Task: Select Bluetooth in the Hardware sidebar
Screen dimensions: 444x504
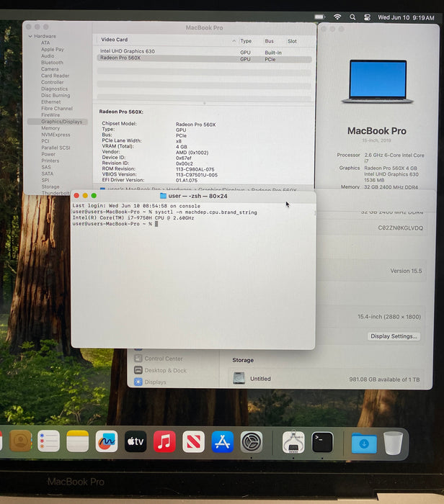Action: click(52, 63)
